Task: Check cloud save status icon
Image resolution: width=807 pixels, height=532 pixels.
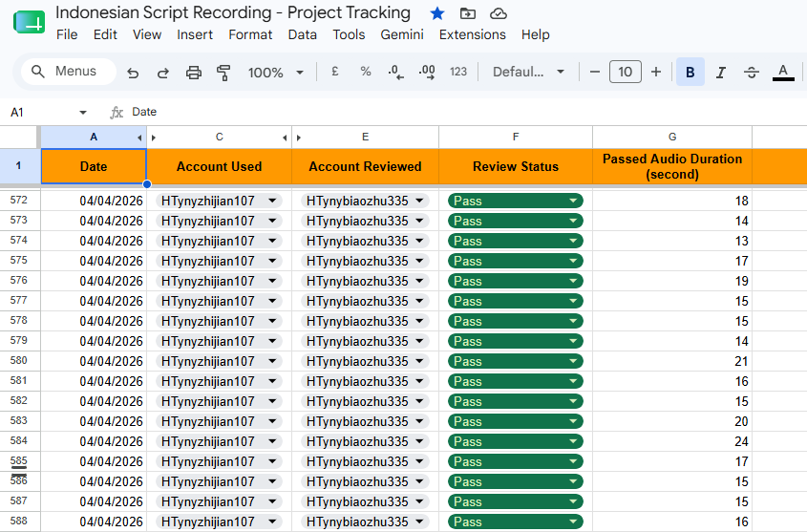Action: [498, 13]
